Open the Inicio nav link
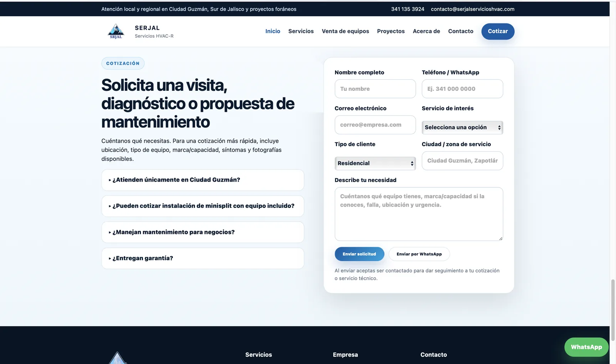616x364 pixels. click(273, 31)
